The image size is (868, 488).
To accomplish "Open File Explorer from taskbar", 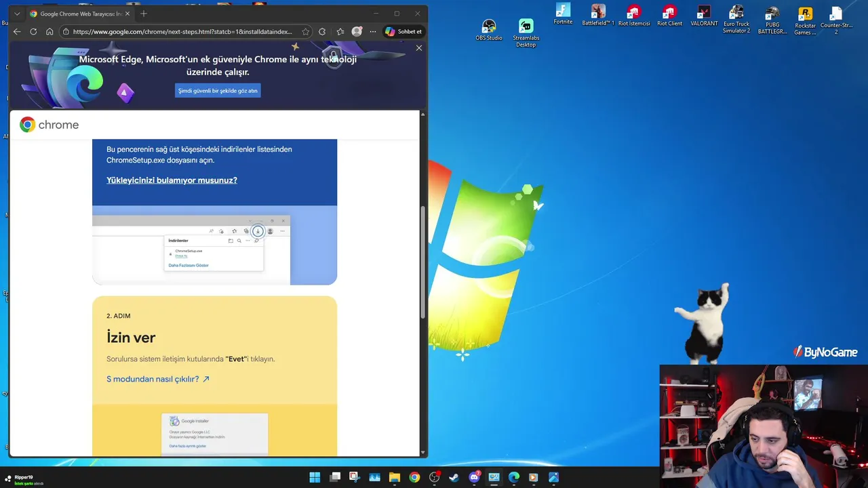I will [x=395, y=477].
